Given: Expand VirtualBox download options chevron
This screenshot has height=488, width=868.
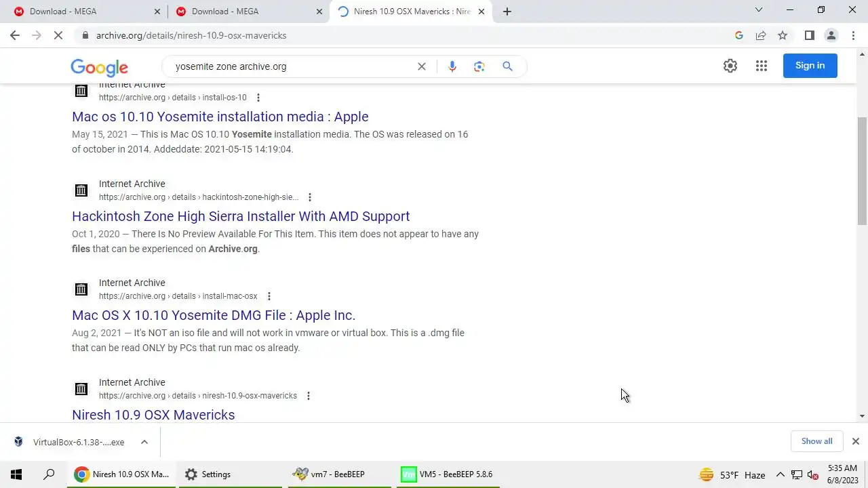Looking at the screenshot, I should [x=144, y=442].
